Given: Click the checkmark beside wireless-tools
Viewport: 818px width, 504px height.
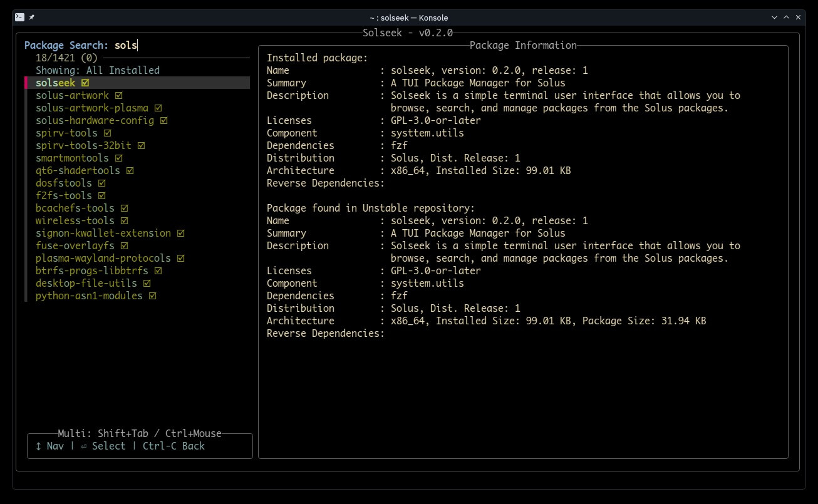Looking at the screenshot, I should click(125, 220).
